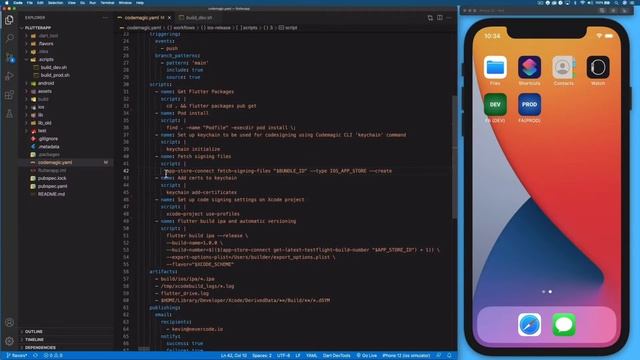This screenshot has width=640, height=360.
Task: Select the codemagic.yaml editor tab
Action: click(144, 18)
